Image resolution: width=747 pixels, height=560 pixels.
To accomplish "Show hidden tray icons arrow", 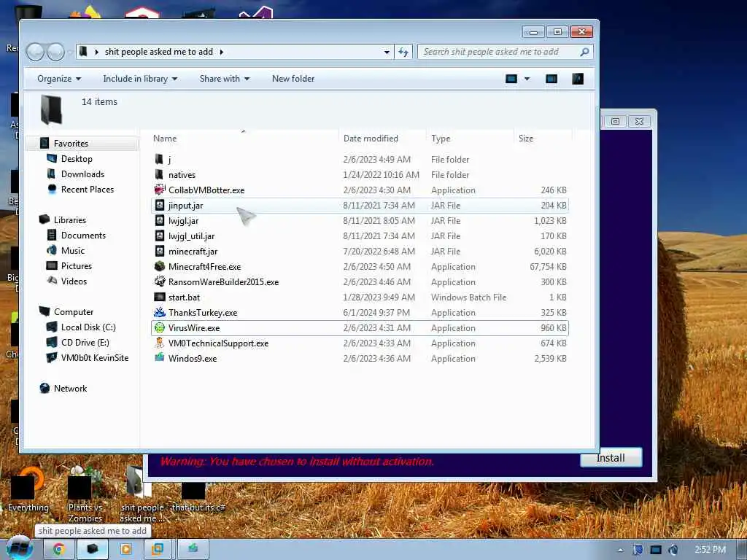I will pyautogui.click(x=620, y=550).
